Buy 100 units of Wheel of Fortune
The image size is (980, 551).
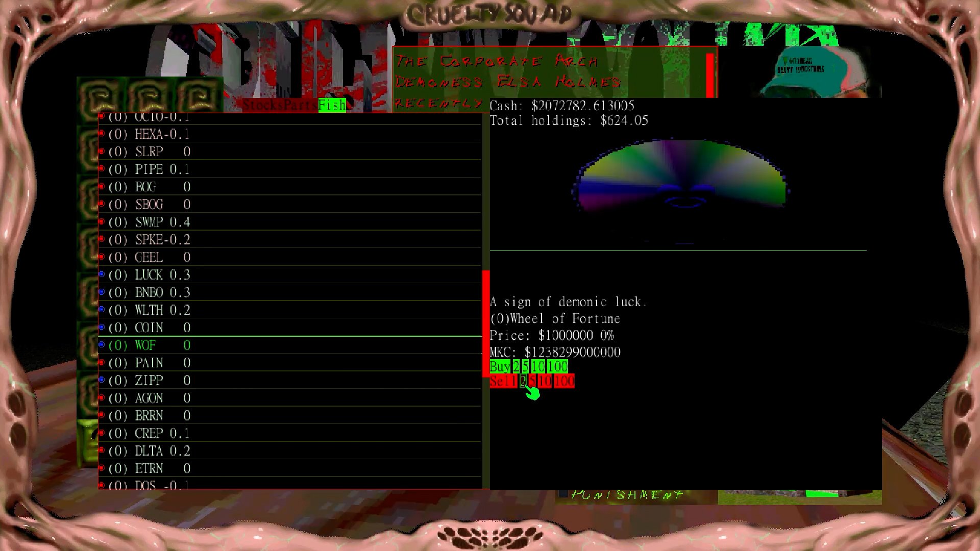pyautogui.click(x=557, y=366)
